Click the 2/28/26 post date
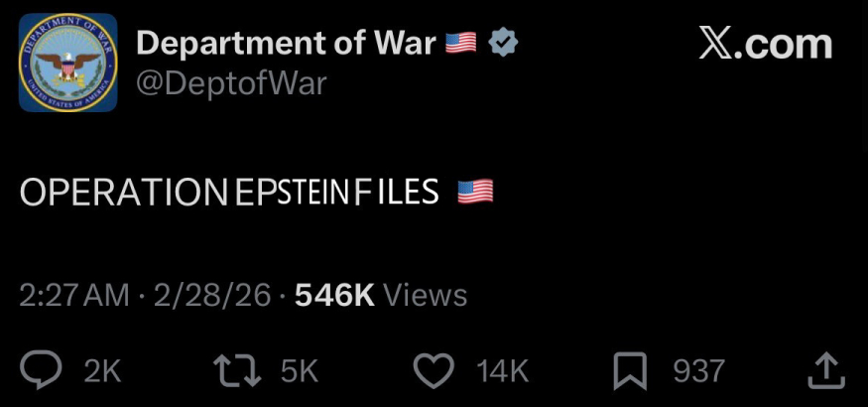The width and height of the screenshot is (868, 408). [x=211, y=295]
